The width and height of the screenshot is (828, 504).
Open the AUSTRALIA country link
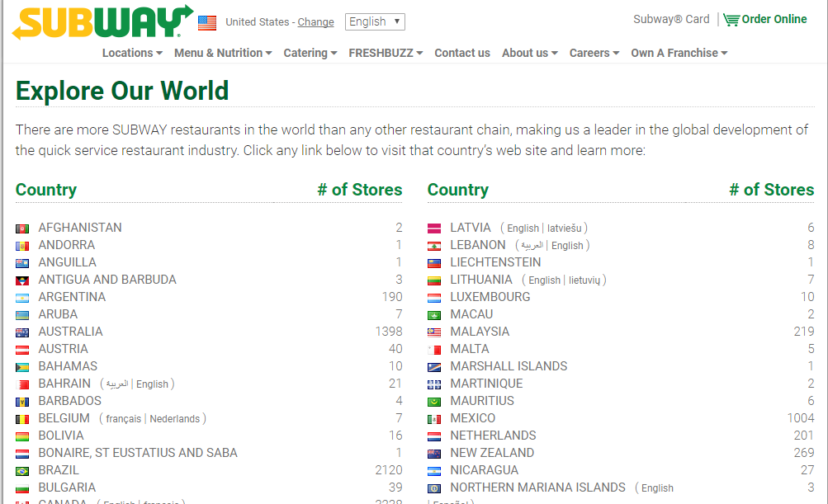point(70,332)
